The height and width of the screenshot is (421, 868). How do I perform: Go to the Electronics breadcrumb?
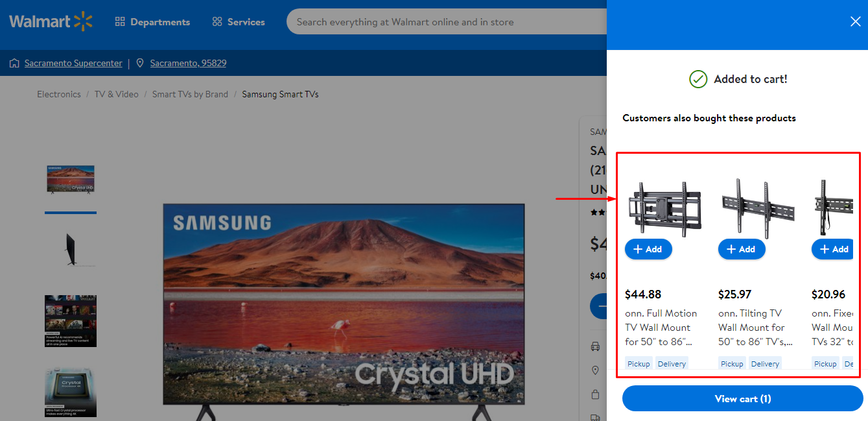[x=59, y=94]
